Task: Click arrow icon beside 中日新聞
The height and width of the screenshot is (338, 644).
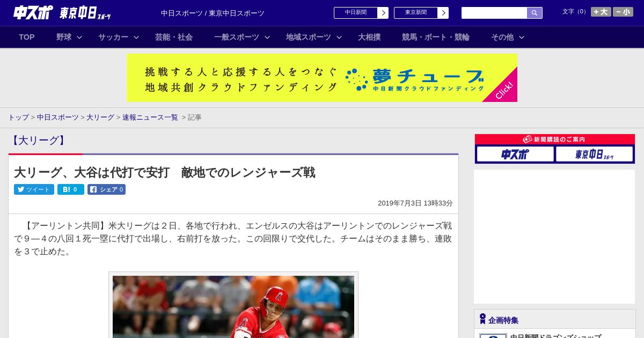Action: click(x=383, y=13)
